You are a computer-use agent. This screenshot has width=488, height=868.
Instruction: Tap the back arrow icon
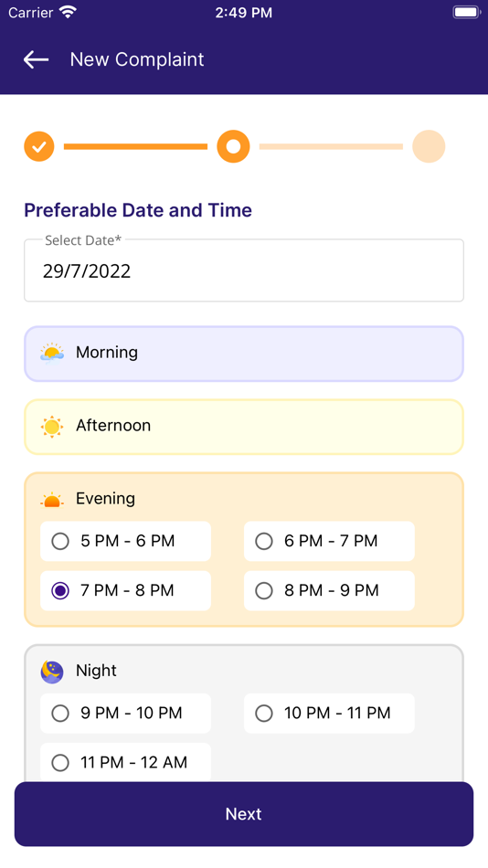pos(36,59)
